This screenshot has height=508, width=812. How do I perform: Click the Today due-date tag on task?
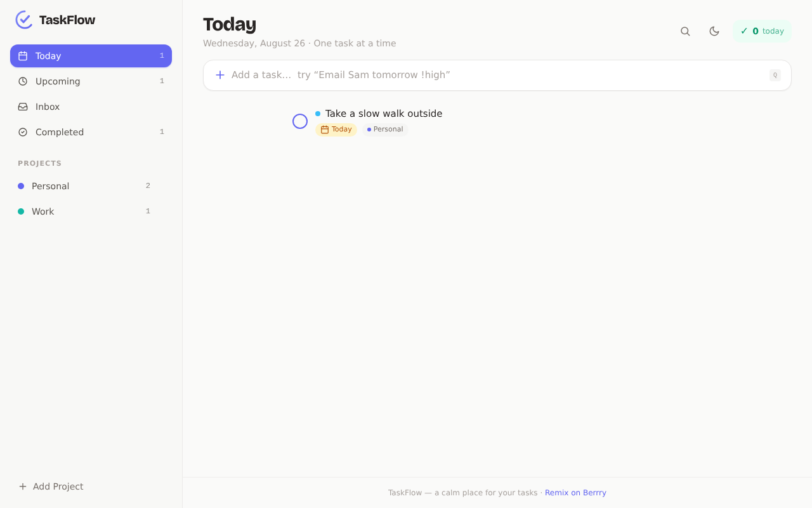point(336,130)
